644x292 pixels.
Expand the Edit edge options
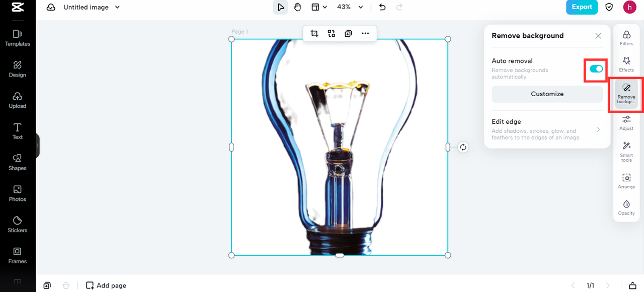pyautogui.click(x=547, y=129)
